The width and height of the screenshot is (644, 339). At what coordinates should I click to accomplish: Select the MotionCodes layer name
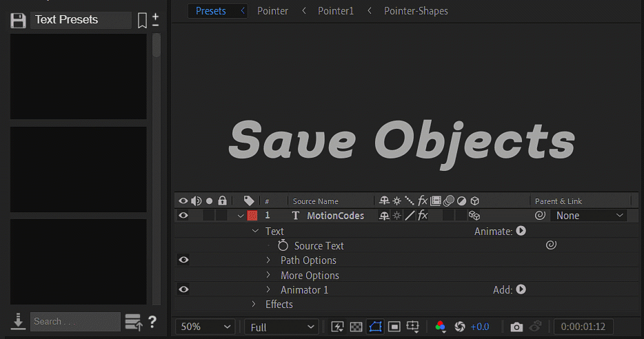pyautogui.click(x=336, y=216)
